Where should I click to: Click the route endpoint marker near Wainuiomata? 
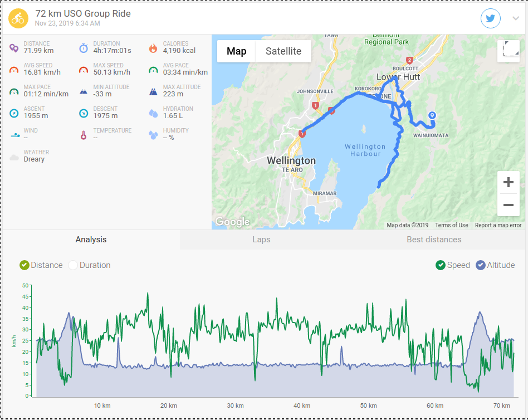[432, 115]
